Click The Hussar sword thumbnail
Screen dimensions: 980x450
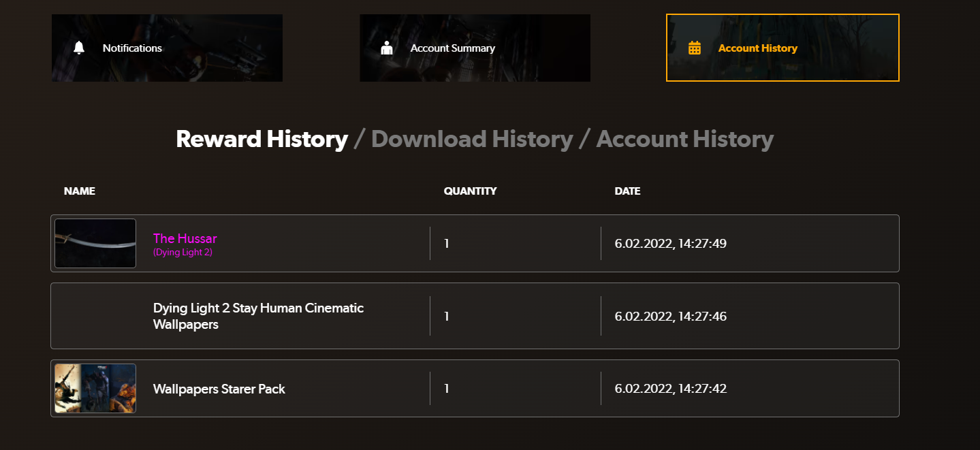point(95,243)
